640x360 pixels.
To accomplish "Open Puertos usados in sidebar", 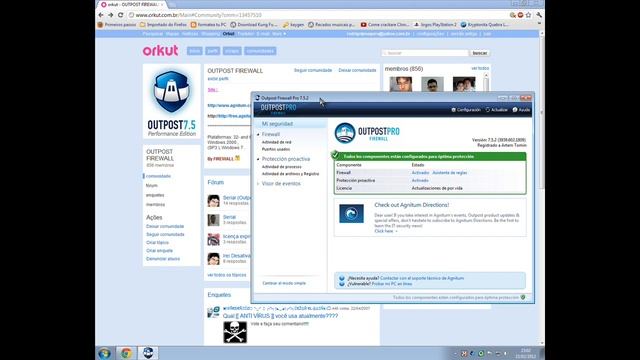I will (x=276, y=149).
